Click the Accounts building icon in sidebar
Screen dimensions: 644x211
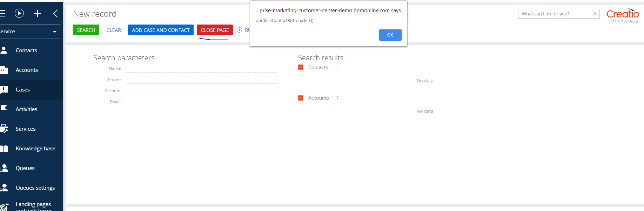pyautogui.click(x=4, y=70)
